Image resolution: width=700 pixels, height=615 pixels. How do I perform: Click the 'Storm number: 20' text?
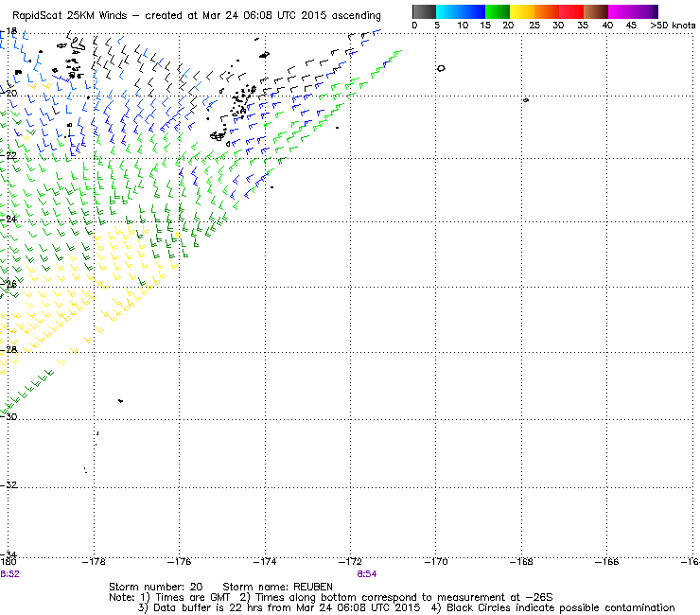(x=156, y=587)
